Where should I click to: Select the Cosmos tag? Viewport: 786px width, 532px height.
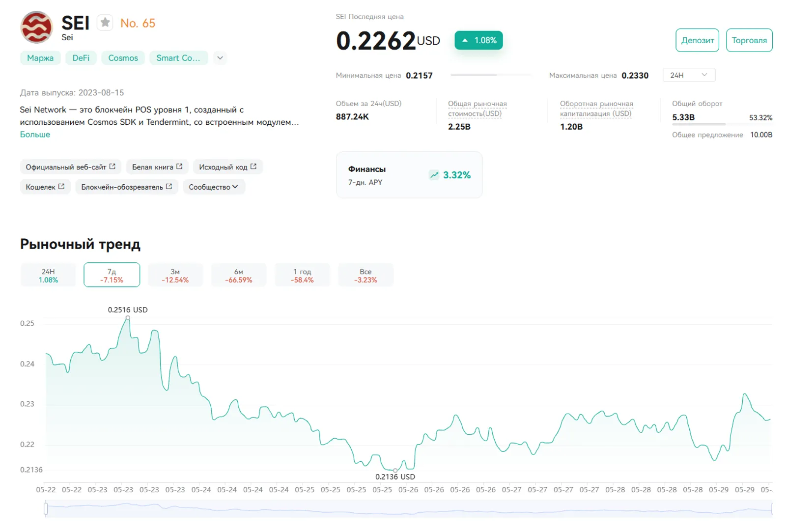click(123, 58)
